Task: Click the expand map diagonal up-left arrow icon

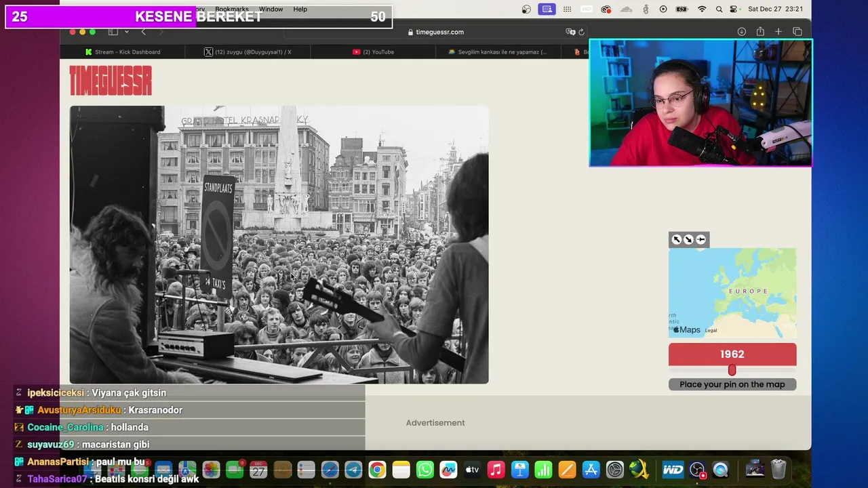Action: coord(676,239)
